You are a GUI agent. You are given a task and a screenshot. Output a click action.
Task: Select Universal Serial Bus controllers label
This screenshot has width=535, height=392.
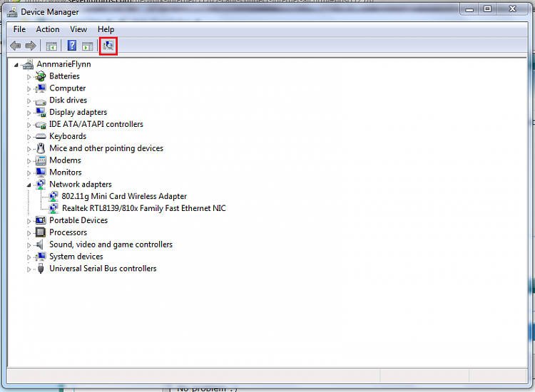point(103,268)
